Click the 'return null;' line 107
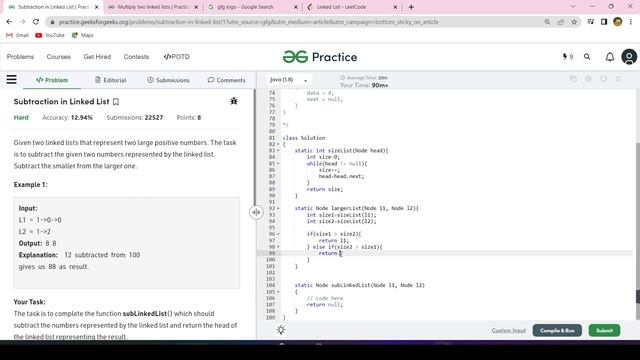This screenshot has width=640, height=360. click(x=325, y=304)
